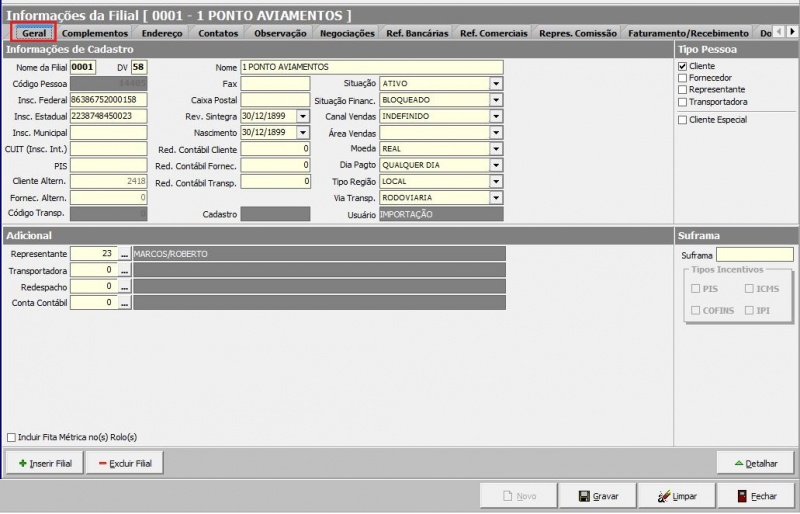
Task: Check the Cliente Especial option
Action: pyautogui.click(x=682, y=120)
